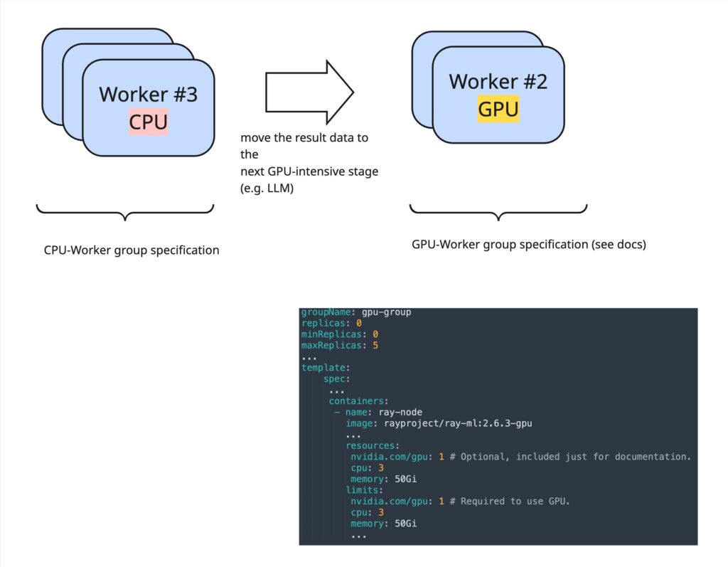This screenshot has height=567, width=728.
Task: Click the "CPU-Worker group specification" caption
Action: click(x=132, y=250)
